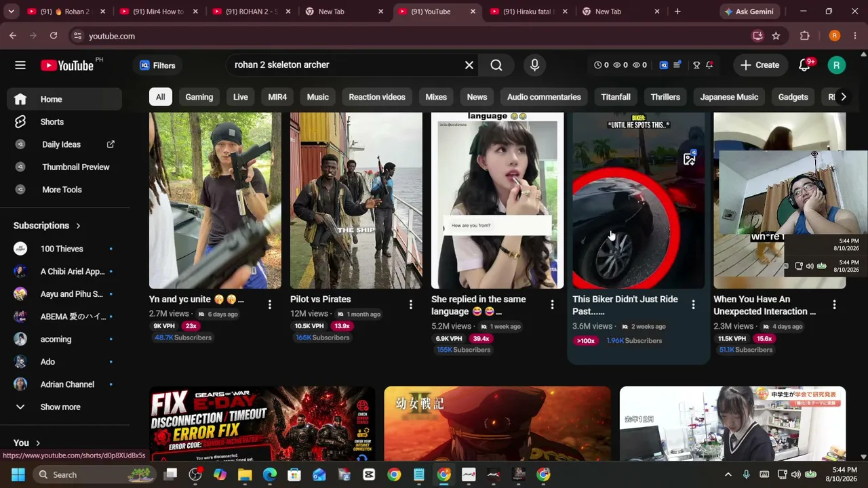Go to Home in the sidebar

coord(64,99)
